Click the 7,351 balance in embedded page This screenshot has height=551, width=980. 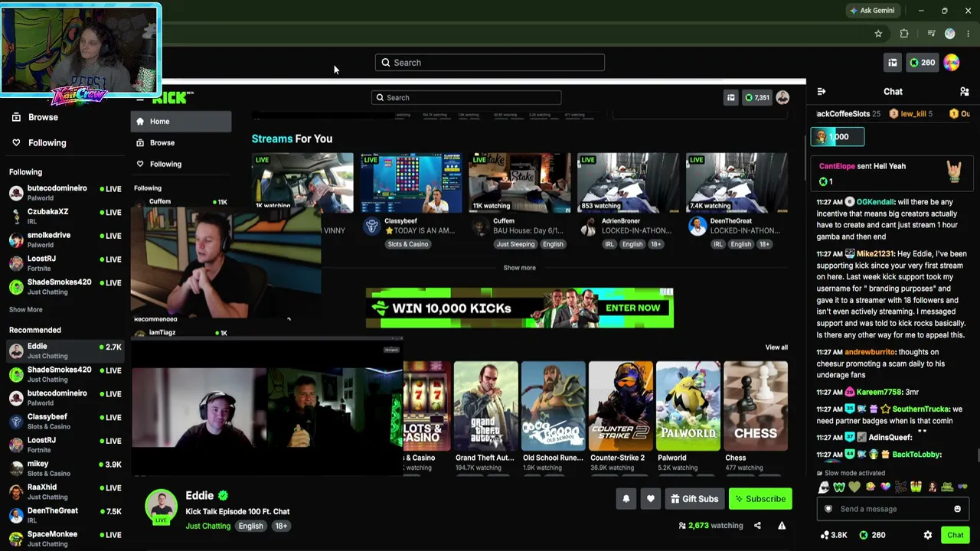click(x=757, y=98)
